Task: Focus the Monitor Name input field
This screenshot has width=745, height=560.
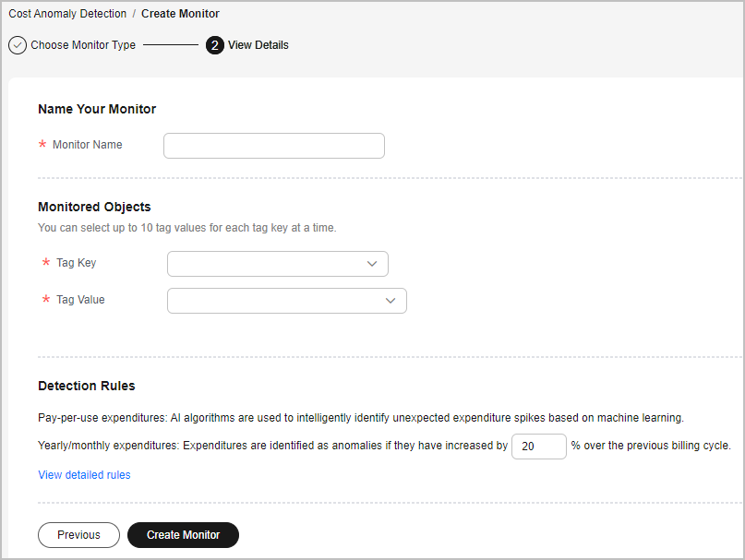Action: (274, 146)
